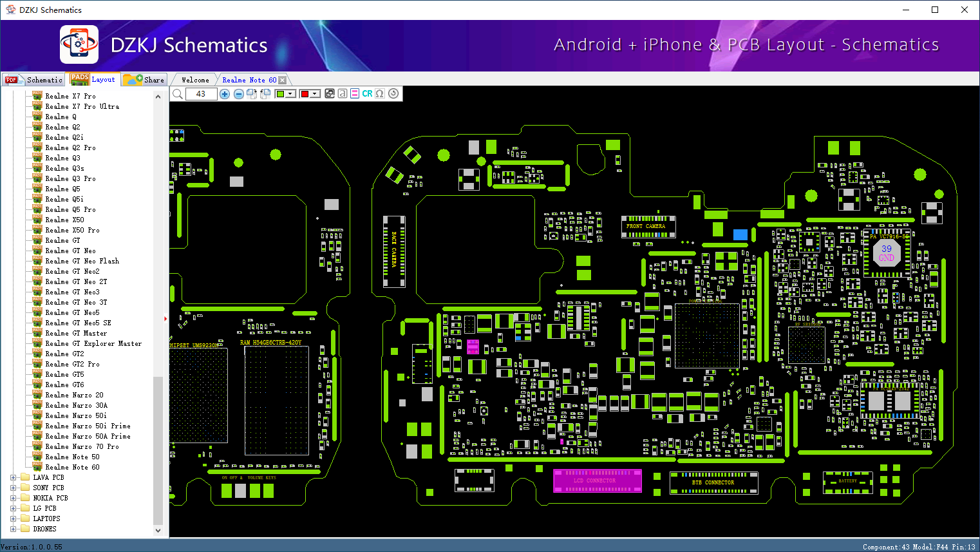This screenshot has width=980, height=552.
Task: Click the magnifier search icon in the layout toolbar
Action: coord(178,94)
